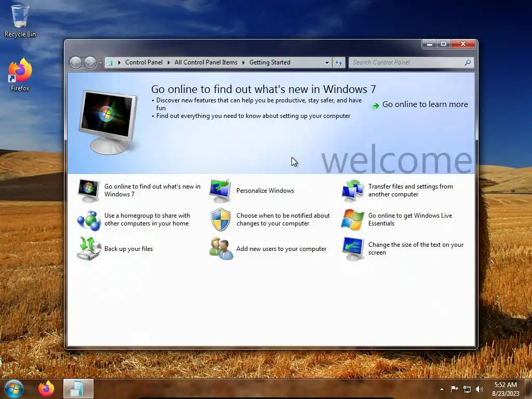
Task: Minimize the Getting Started window
Action: pyautogui.click(x=430, y=44)
